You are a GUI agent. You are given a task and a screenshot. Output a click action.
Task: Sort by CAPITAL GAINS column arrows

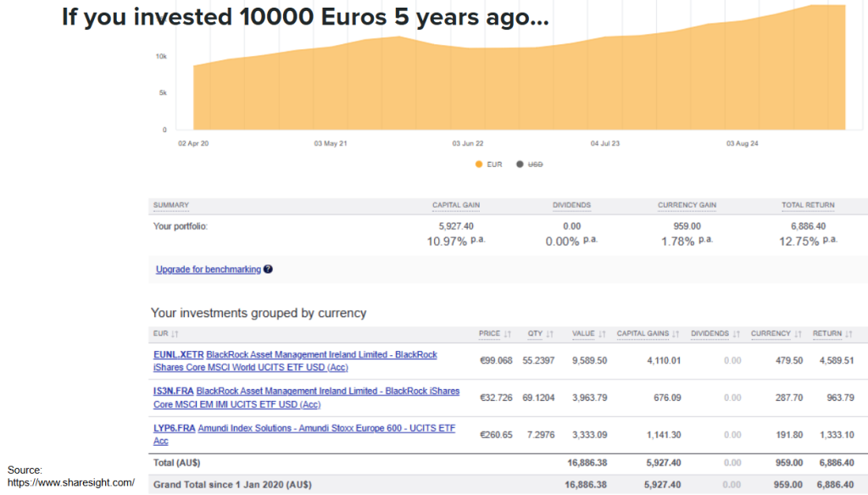[x=676, y=334]
